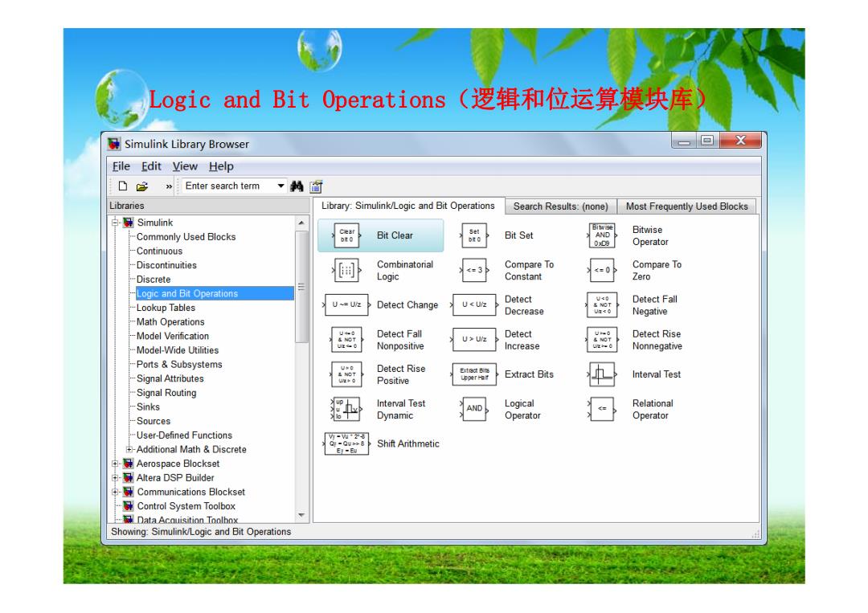This screenshot has height=613, width=868.
Task: Select the Continuous library in the tree
Action: [x=159, y=251]
